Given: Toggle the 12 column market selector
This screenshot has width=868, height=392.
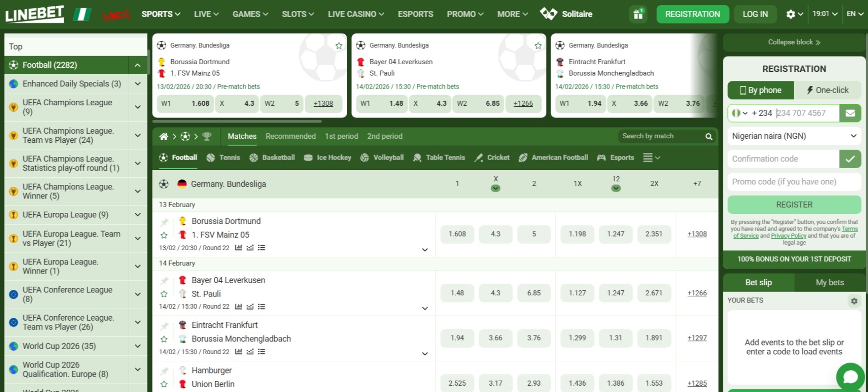Looking at the screenshot, I should (616, 188).
